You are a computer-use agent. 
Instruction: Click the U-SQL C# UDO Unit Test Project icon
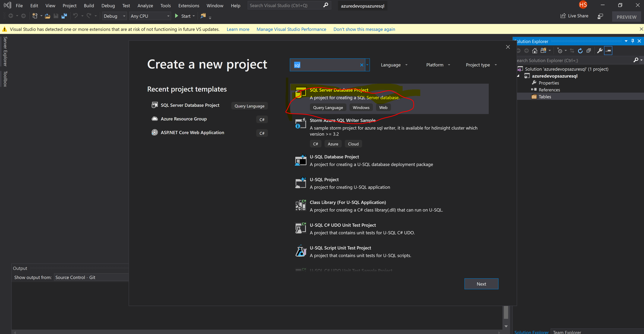pyautogui.click(x=300, y=228)
